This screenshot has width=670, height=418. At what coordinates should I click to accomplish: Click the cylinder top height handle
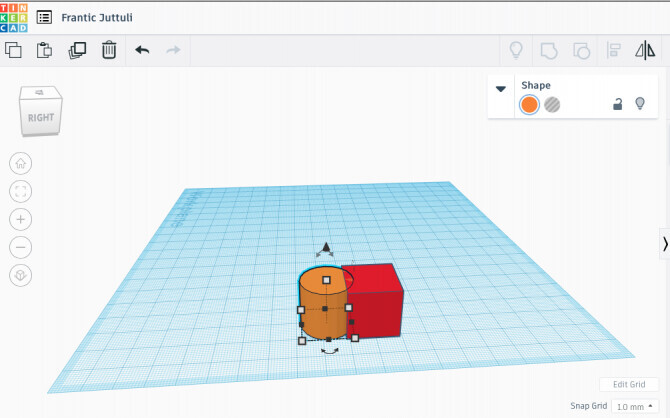[x=326, y=280]
